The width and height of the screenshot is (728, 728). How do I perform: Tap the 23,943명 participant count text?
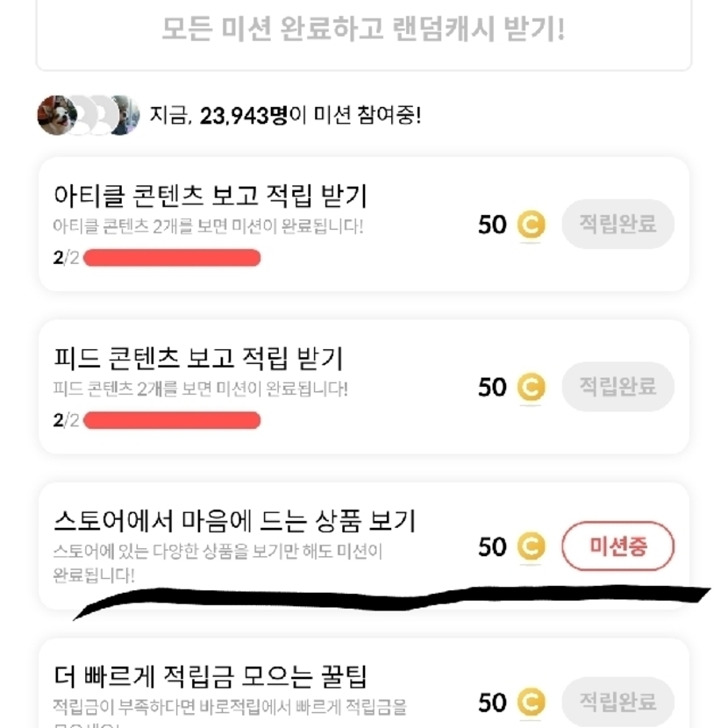tap(243, 115)
